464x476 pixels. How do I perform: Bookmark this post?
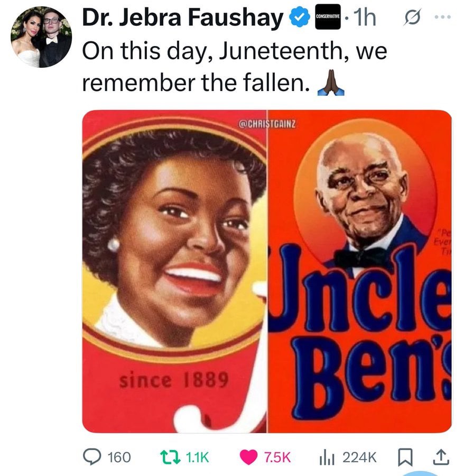[x=405, y=457]
